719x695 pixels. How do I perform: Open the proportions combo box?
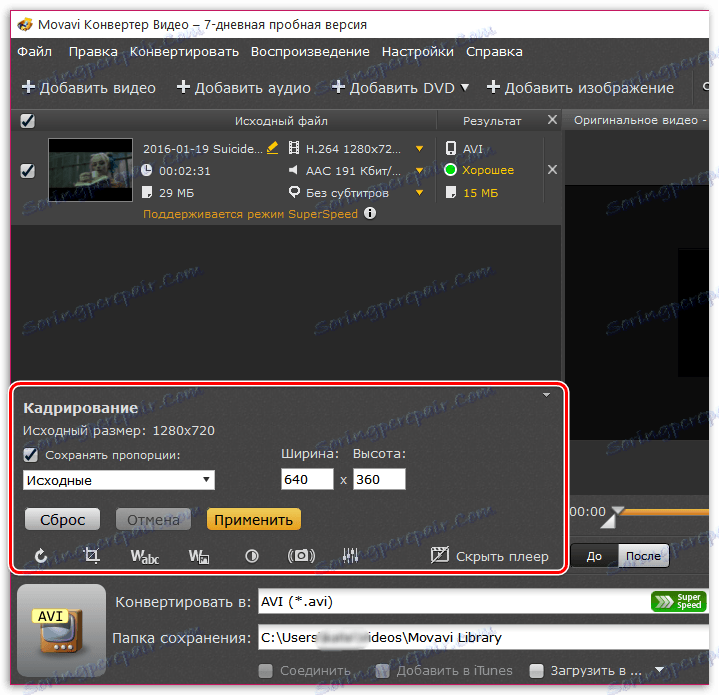tap(119, 480)
